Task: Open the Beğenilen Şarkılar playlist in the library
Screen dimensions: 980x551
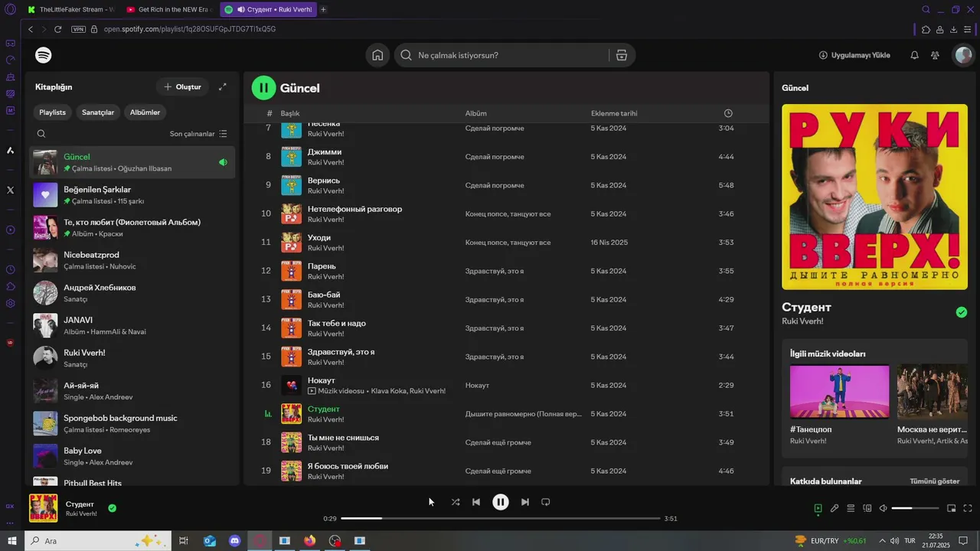Action: (132, 194)
